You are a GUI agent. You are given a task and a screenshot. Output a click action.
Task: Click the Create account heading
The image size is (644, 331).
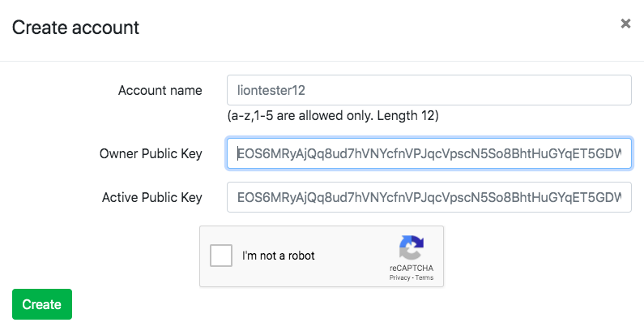click(x=75, y=28)
